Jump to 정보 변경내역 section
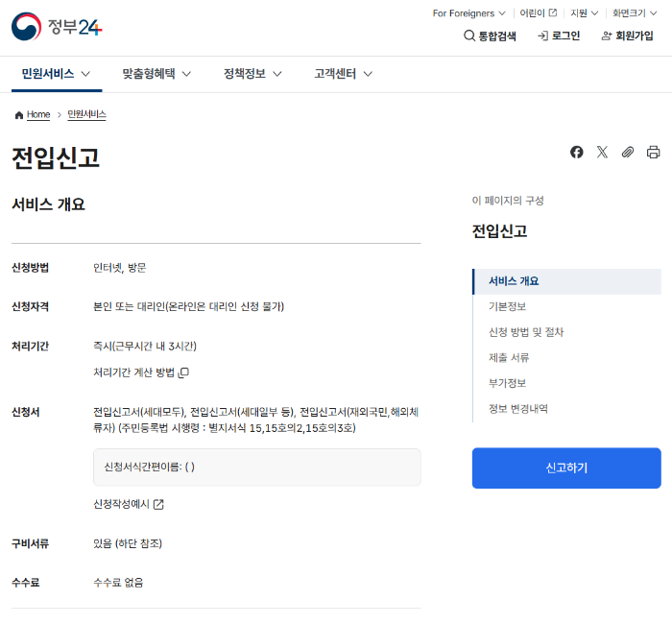 click(518, 409)
